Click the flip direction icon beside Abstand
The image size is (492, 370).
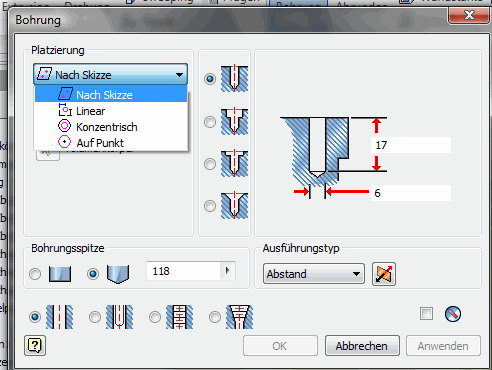pyautogui.click(x=384, y=274)
